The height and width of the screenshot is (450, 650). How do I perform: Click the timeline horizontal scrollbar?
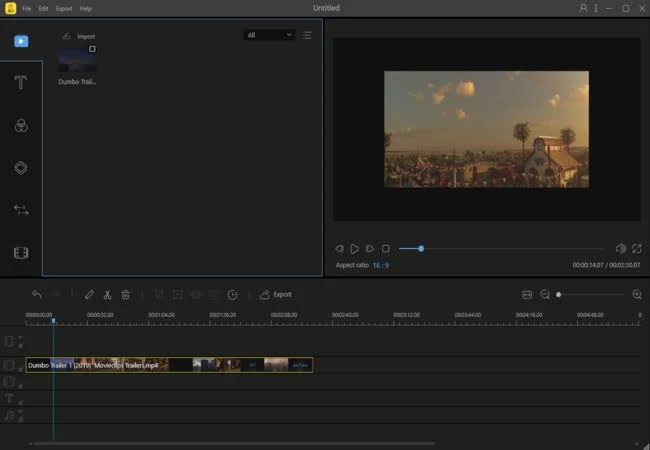click(x=234, y=443)
